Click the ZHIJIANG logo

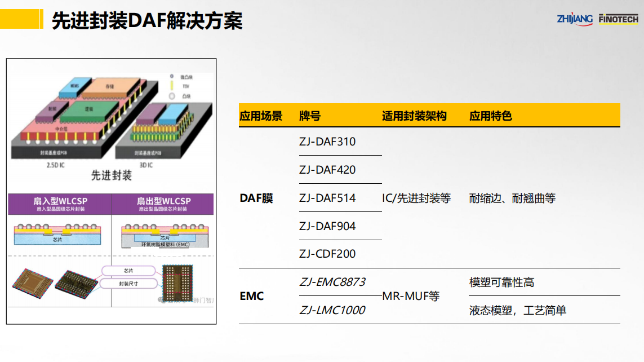(x=575, y=19)
